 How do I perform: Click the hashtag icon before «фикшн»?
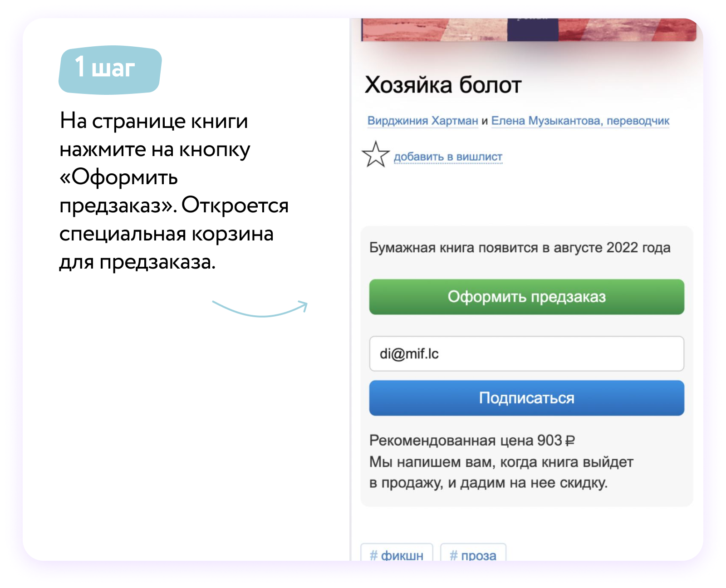point(373,554)
